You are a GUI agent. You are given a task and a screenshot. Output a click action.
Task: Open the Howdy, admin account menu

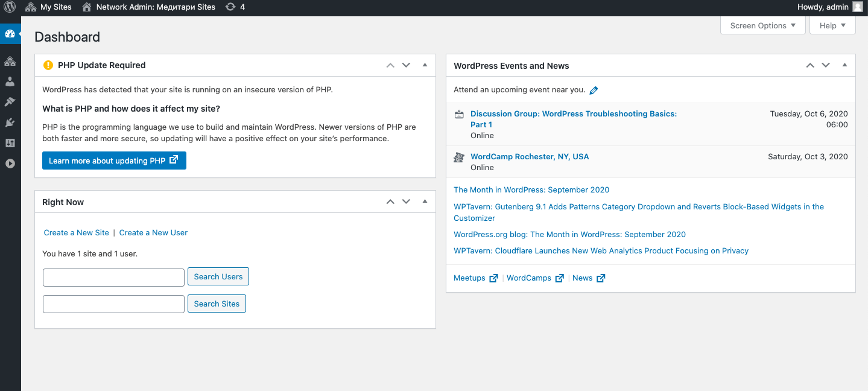pyautogui.click(x=830, y=7)
